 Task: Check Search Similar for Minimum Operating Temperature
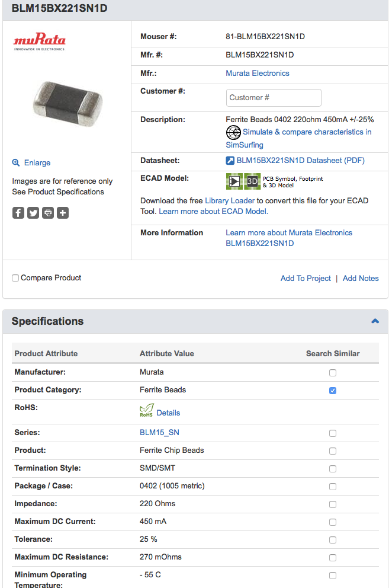tap(333, 575)
